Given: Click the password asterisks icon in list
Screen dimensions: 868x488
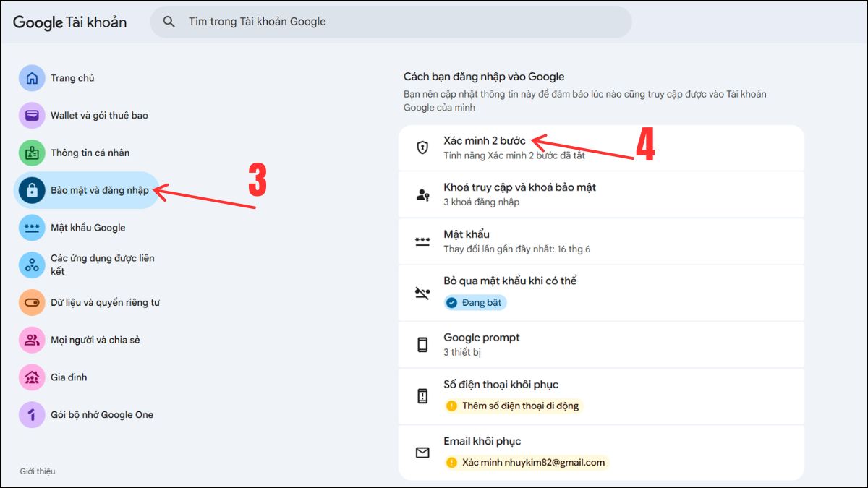Looking at the screenshot, I should coord(422,241).
